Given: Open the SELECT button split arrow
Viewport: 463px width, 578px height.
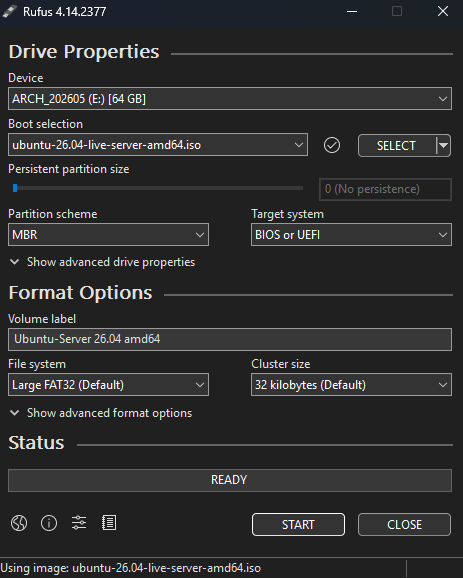Looking at the screenshot, I should coord(443,146).
